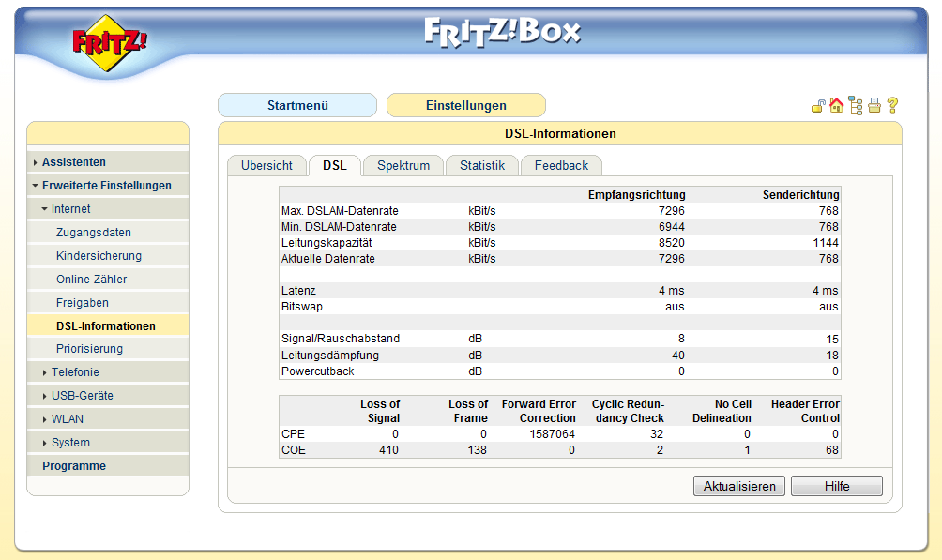
Task: Switch to the Übersicht tab
Action: coord(266,166)
